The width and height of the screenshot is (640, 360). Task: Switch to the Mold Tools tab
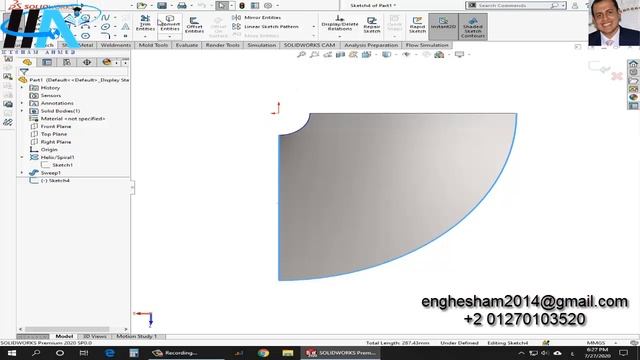tap(153, 45)
